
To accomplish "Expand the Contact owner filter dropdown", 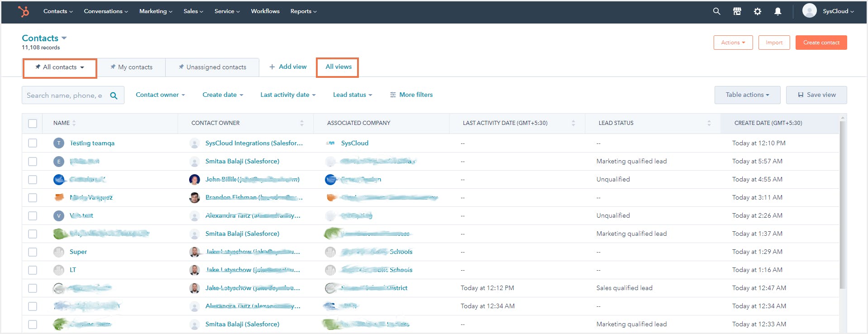I will tap(160, 95).
